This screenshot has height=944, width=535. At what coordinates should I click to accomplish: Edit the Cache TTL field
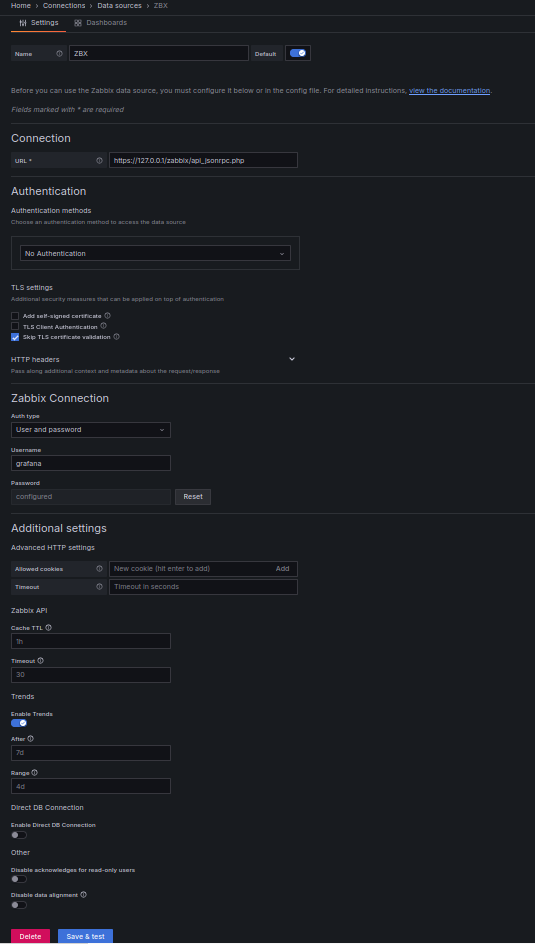point(91,641)
